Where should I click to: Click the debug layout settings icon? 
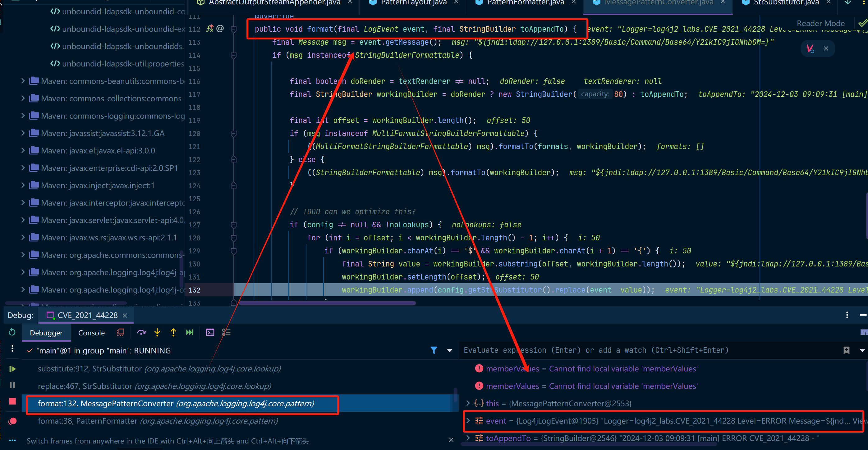(864, 332)
